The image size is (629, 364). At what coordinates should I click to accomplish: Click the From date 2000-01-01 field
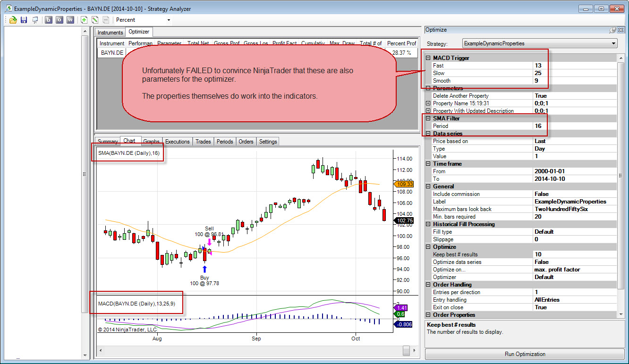[575, 171]
